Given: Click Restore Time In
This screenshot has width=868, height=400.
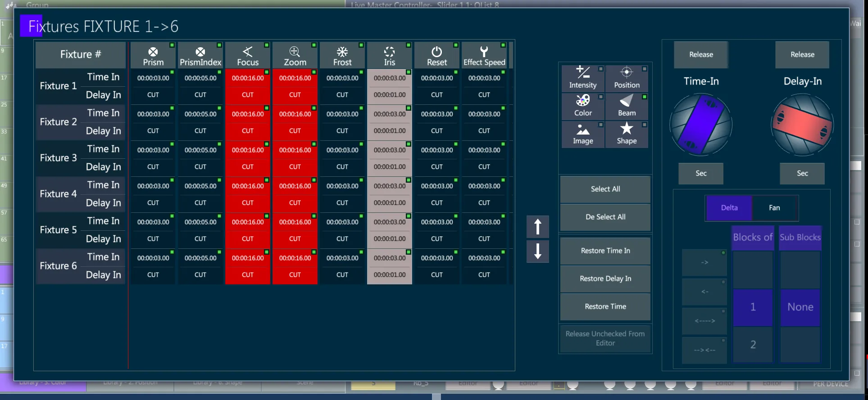Looking at the screenshot, I should pyautogui.click(x=605, y=251).
